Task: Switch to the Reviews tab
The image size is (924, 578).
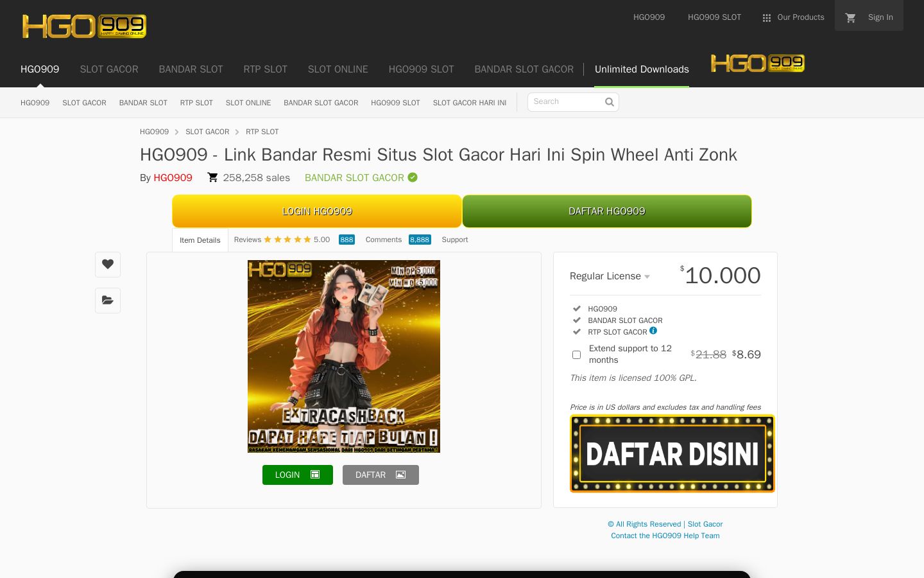Action: point(248,240)
